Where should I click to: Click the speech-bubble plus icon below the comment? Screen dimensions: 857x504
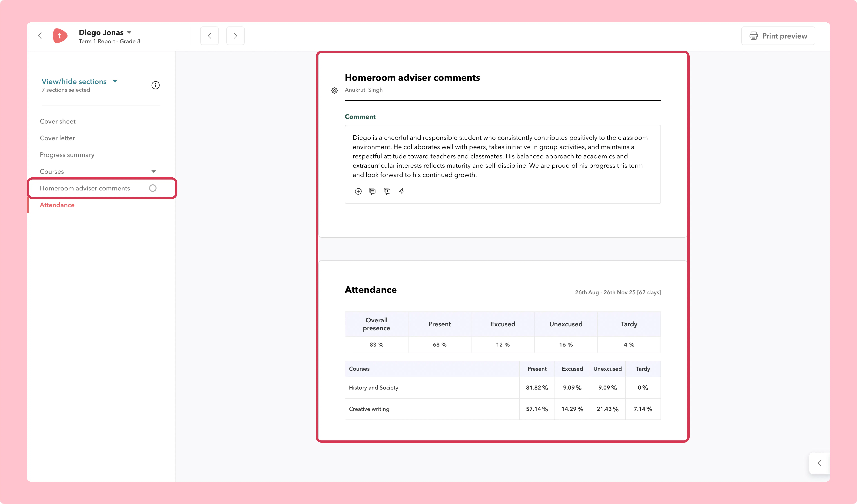pos(387,191)
